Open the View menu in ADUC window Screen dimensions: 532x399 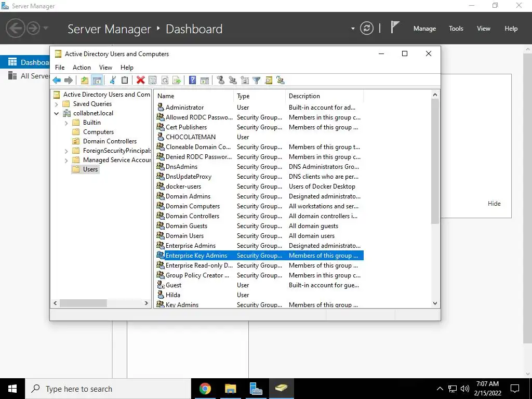pyautogui.click(x=105, y=68)
